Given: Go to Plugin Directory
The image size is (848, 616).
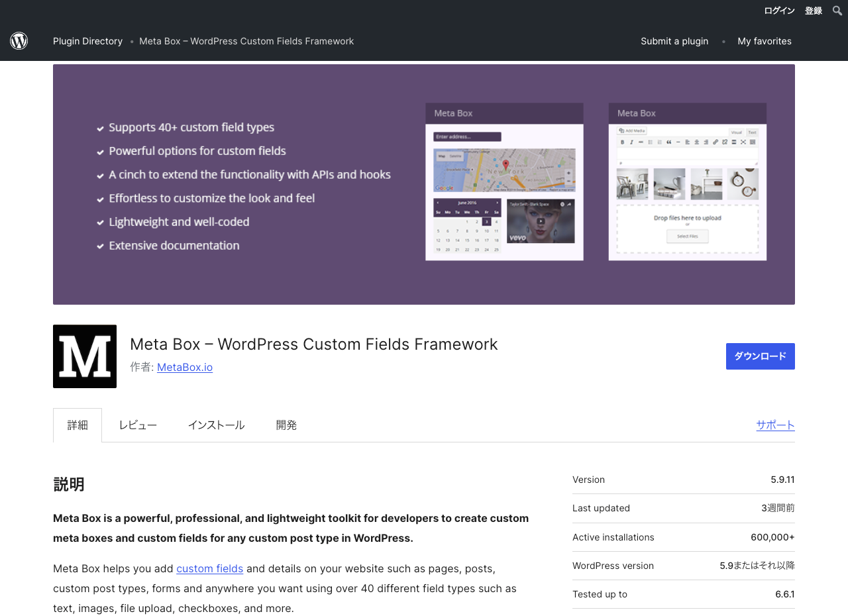Looking at the screenshot, I should pos(87,41).
